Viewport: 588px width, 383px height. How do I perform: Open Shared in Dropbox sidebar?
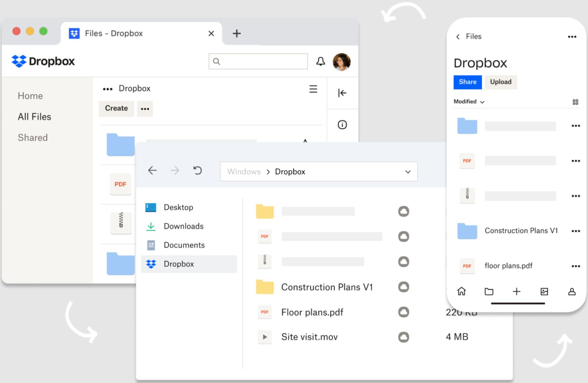33,138
